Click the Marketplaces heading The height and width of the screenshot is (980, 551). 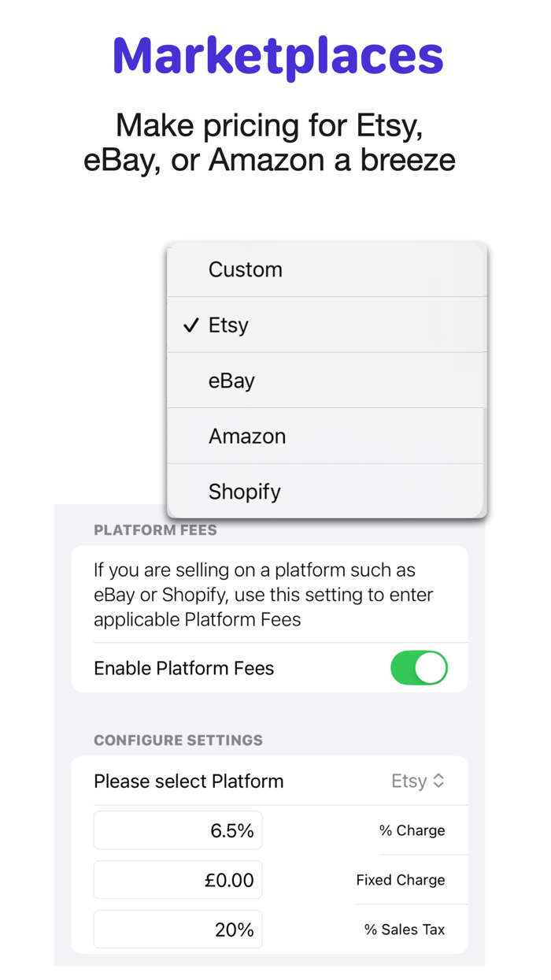277,55
